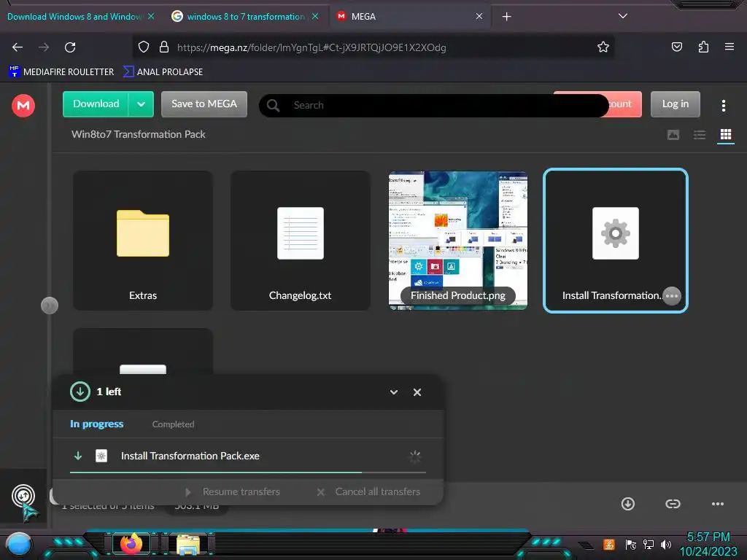Switch to grid view icon
Image resolution: width=747 pixels, height=560 pixels.
[x=726, y=135]
